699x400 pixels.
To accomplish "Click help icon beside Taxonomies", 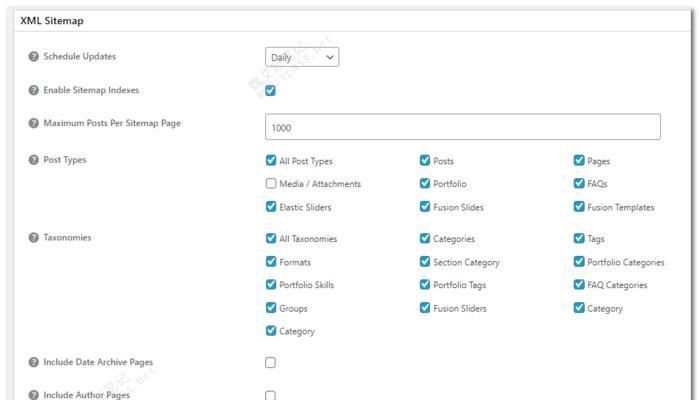I will point(33,238).
